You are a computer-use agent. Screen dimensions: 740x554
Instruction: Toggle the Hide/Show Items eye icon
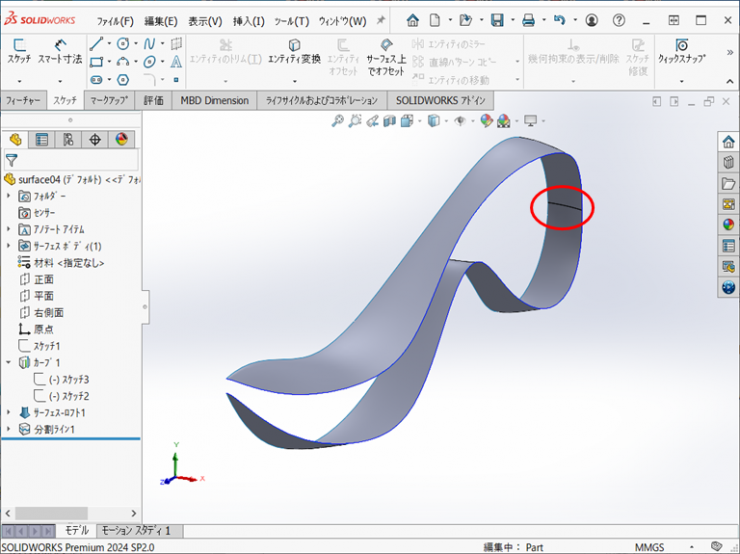[x=461, y=121]
